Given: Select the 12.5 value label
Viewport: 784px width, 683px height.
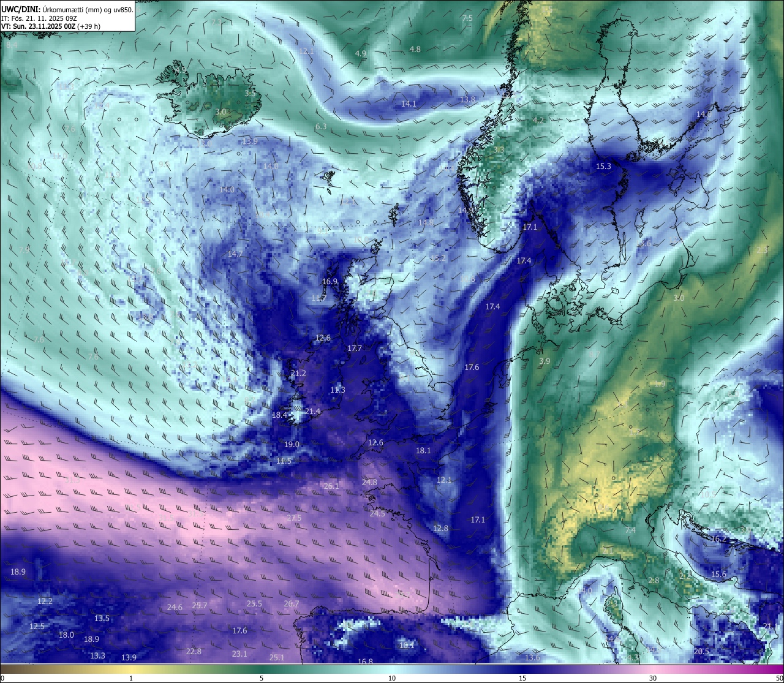Looking at the screenshot, I should pyautogui.click(x=37, y=626).
